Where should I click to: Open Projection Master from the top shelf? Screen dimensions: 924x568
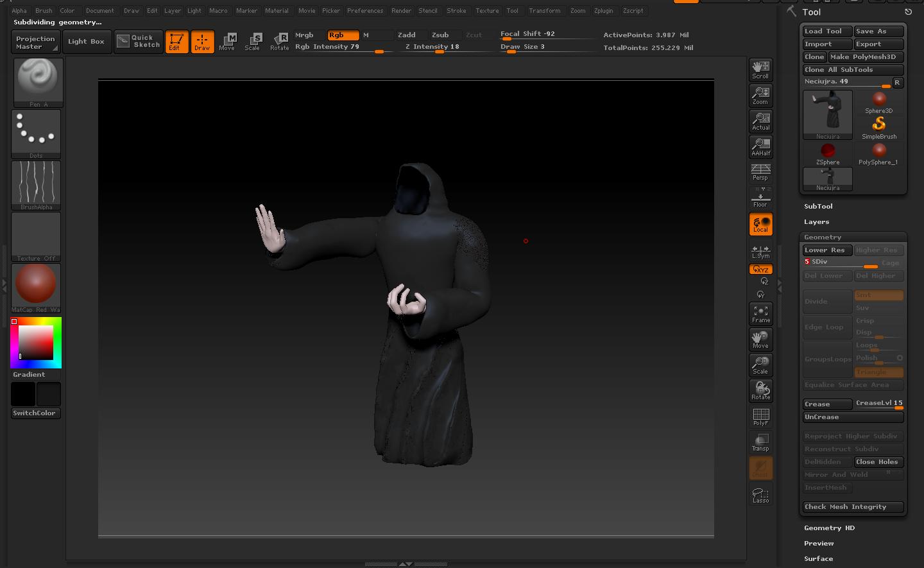(x=35, y=41)
